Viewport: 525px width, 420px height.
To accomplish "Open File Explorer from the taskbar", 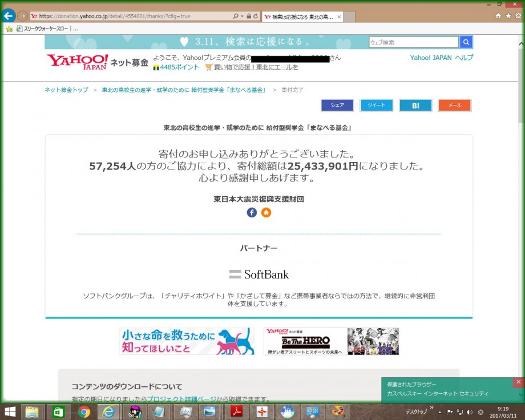I will (x=32, y=411).
